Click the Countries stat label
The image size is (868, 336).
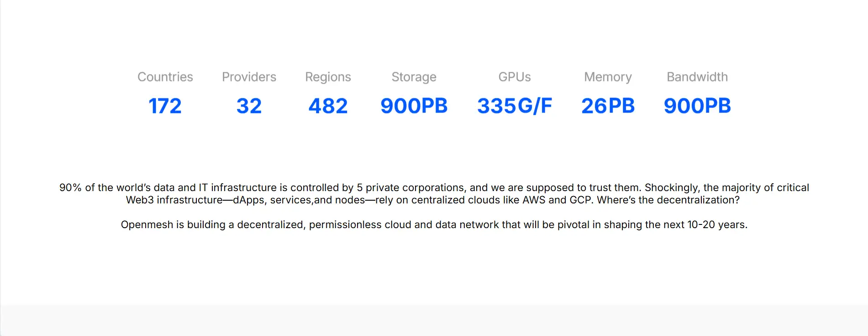tap(165, 77)
